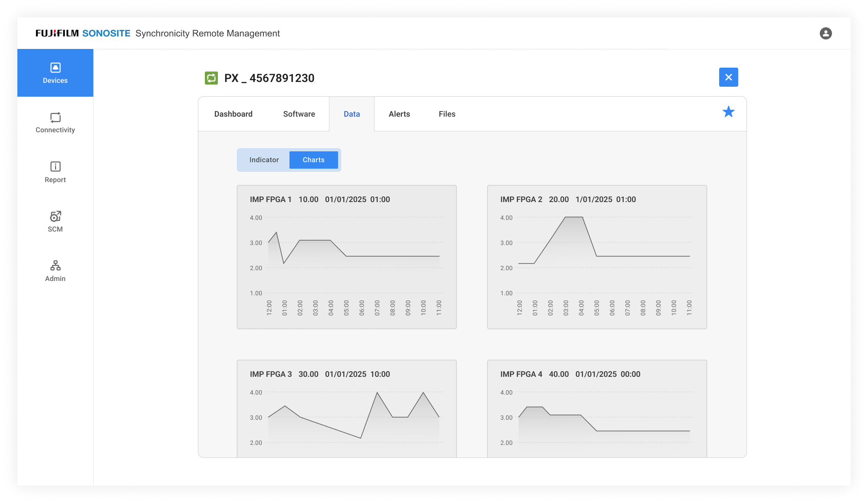Screen dimensions: 868x503
Task: Switch view to Indicator
Action: point(264,160)
